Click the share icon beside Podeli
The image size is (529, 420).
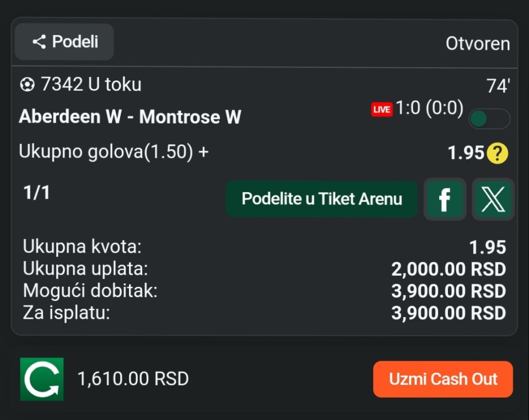(x=39, y=42)
